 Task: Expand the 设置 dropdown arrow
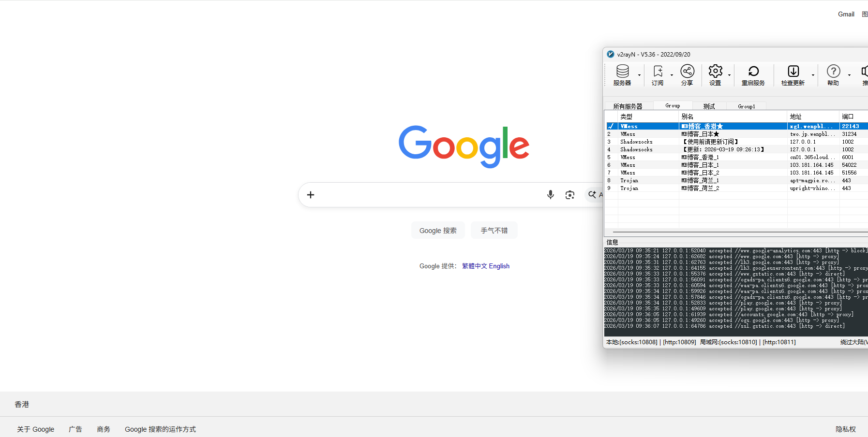(x=729, y=75)
